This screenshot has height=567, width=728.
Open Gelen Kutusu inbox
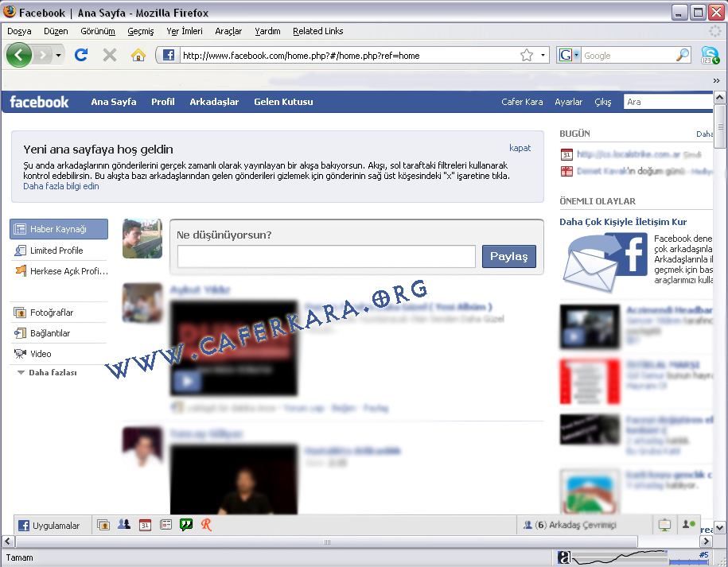tap(283, 102)
